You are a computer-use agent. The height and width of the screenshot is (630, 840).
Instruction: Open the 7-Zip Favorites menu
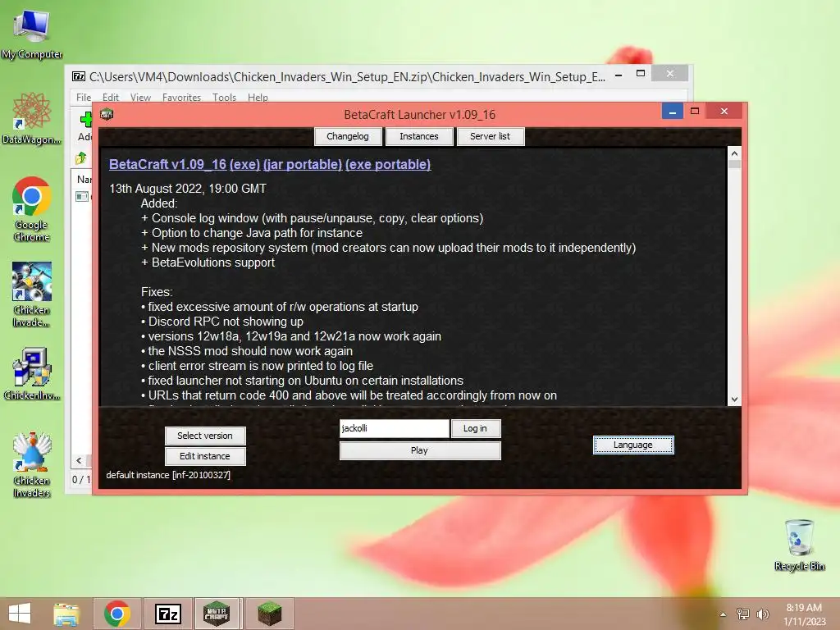(181, 98)
